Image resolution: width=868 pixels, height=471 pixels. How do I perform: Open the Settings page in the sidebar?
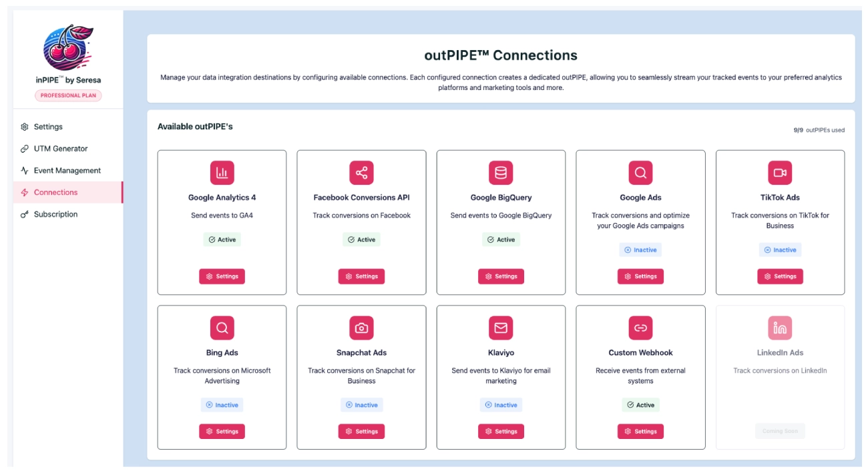pyautogui.click(x=68, y=127)
